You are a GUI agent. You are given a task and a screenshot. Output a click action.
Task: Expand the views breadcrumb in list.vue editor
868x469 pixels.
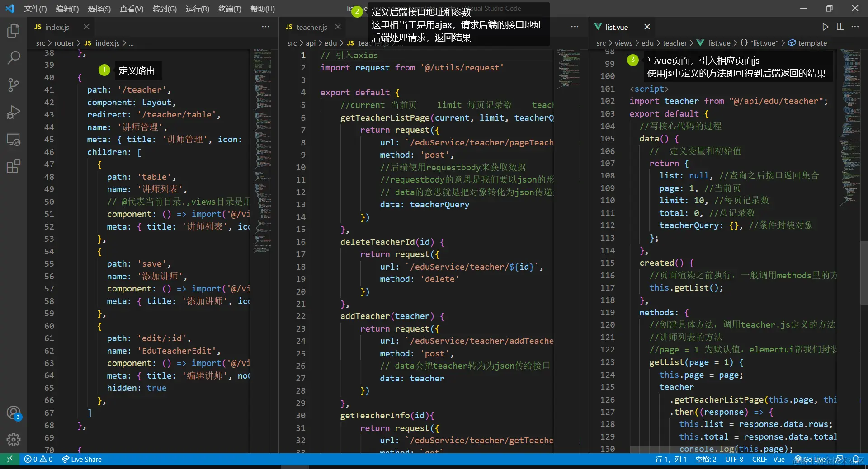pyautogui.click(x=623, y=43)
